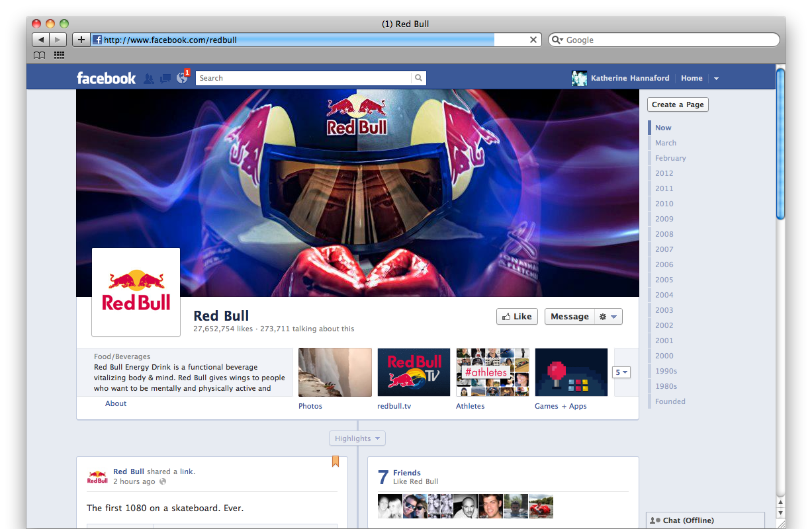The height and width of the screenshot is (529, 812).
Task: Jump to 2011 on timeline
Action: click(x=664, y=188)
